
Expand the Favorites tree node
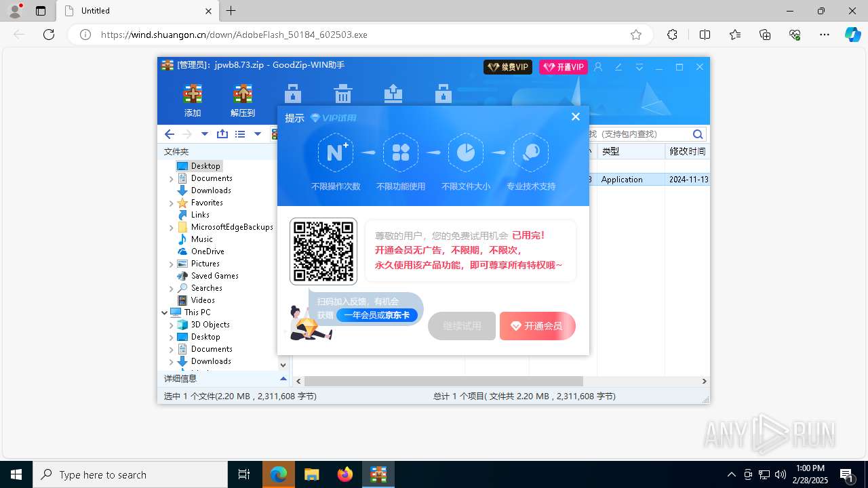(x=171, y=203)
